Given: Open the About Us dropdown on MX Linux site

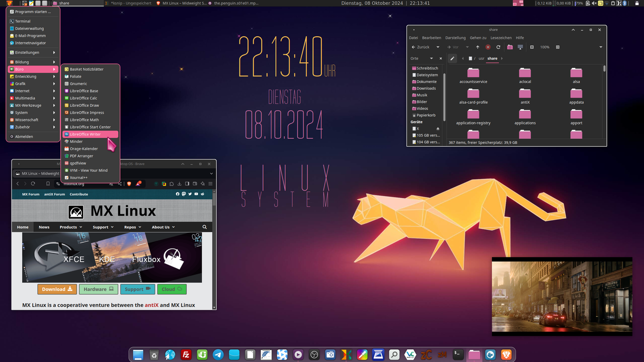Looking at the screenshot, I should (164, 227).
